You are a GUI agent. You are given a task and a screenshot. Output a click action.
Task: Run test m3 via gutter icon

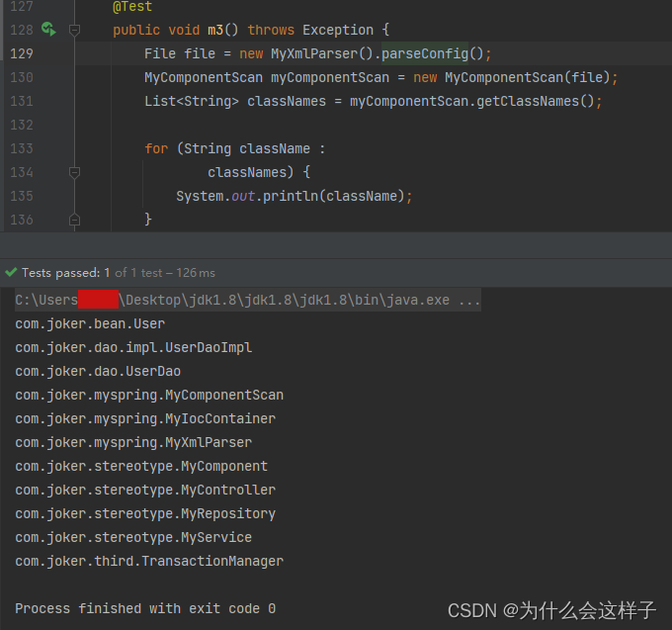click(48, 29)
